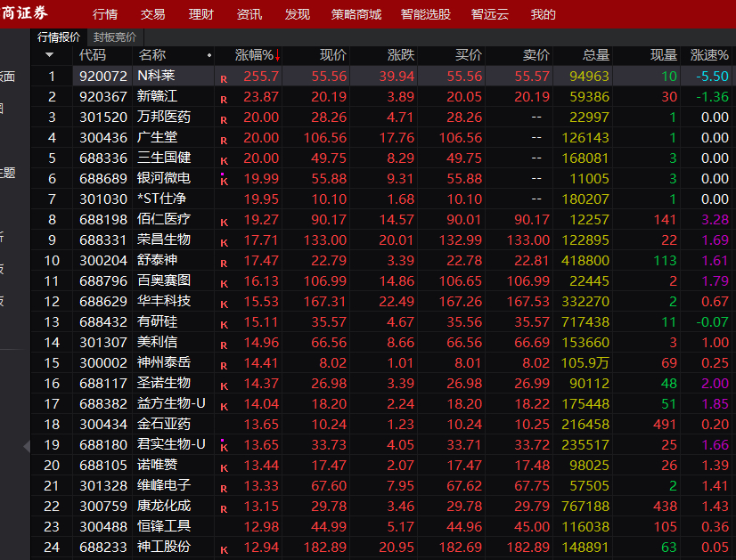Click the K tag on 圣诺生物 row

pos(224,386)
